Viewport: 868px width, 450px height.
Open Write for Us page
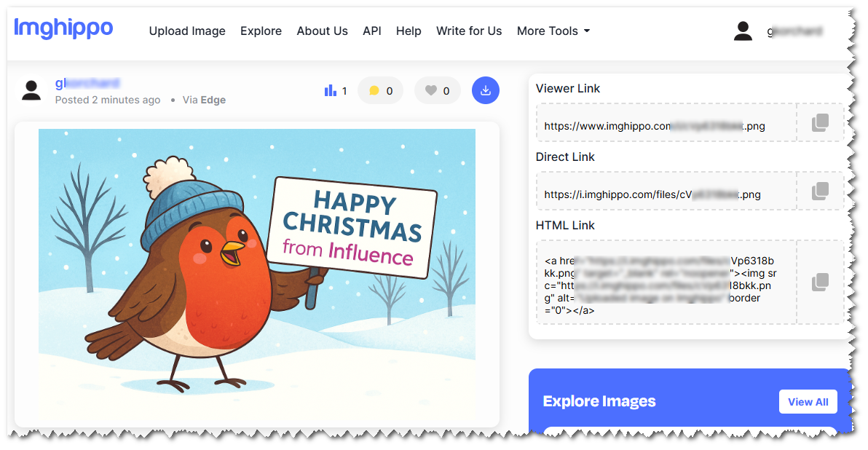click(469, 31)
